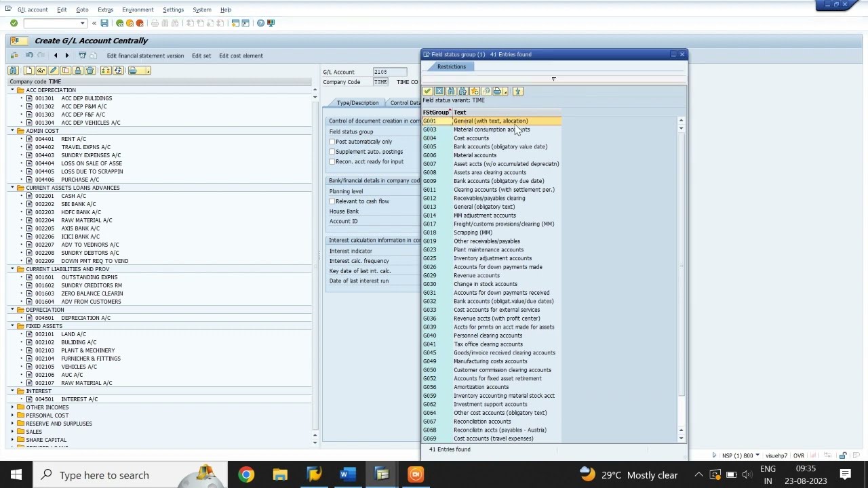The height and width of the screenshot is (488, 868).
Task: Click the Create new session icon
Action: (x=235, y=23)
